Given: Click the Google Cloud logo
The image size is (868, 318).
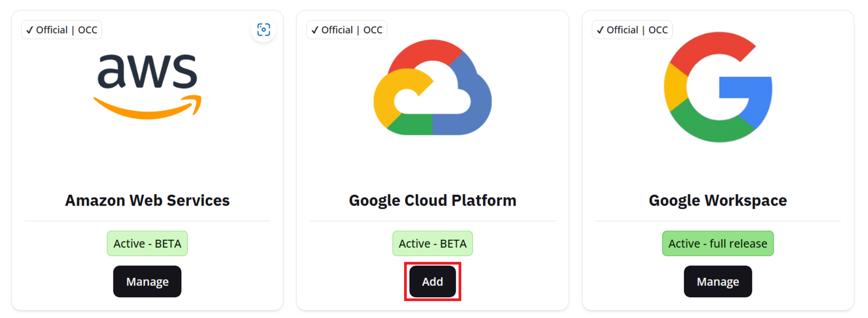Looking at the screenshot, I should pos(432,87).
